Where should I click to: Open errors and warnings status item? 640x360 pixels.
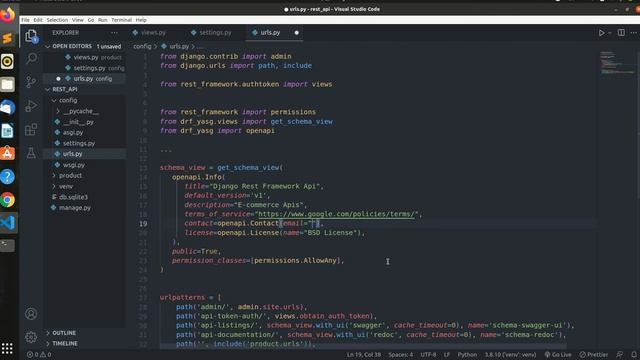tap(39, 354)
